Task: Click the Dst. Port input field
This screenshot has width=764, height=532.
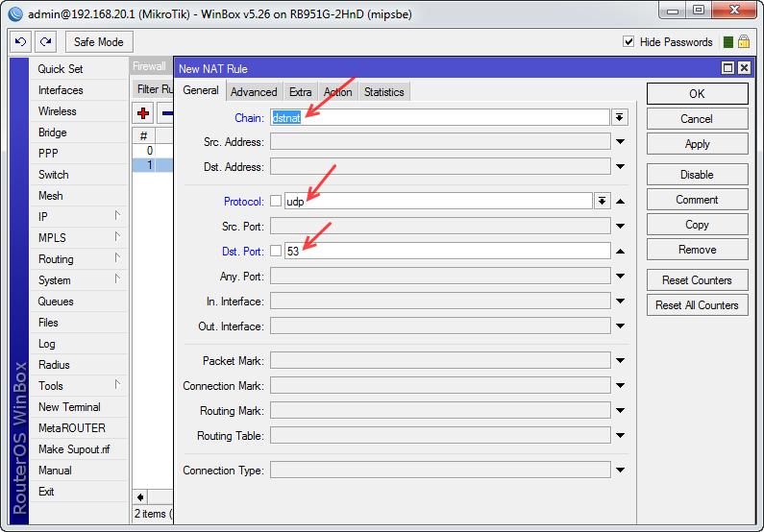Action: (x=447, y=252)
